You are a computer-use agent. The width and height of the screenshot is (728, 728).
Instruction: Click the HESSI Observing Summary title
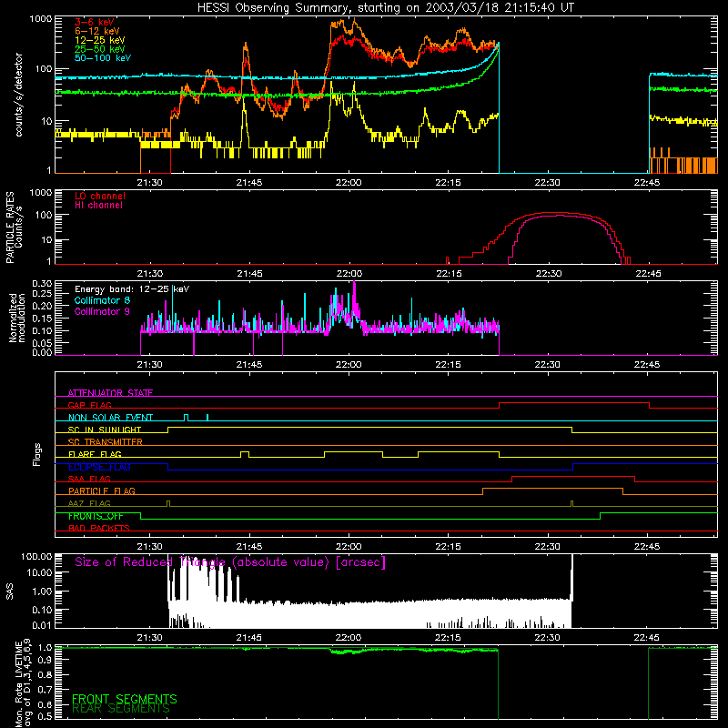tap(385, 7)
